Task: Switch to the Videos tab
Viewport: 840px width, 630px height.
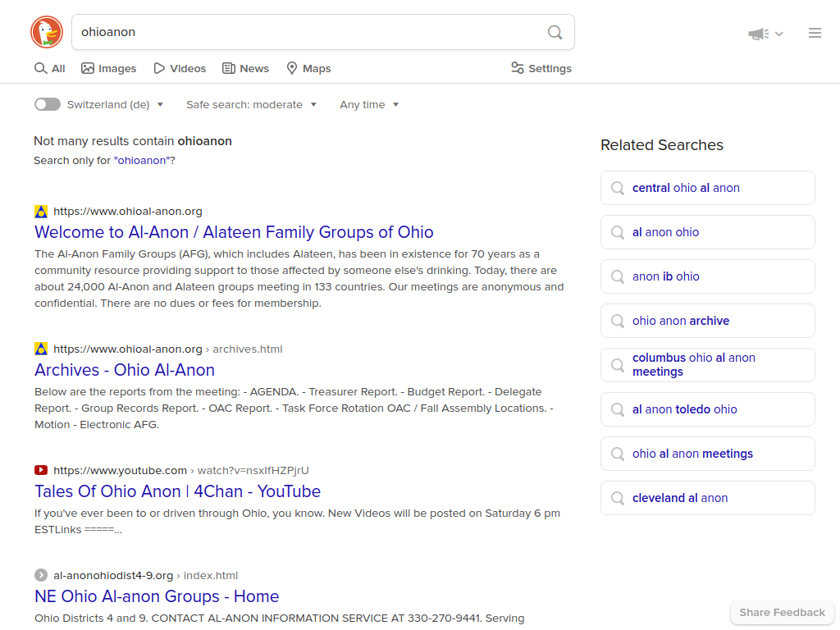Action: pyautogui.click(x=180, y=69)
